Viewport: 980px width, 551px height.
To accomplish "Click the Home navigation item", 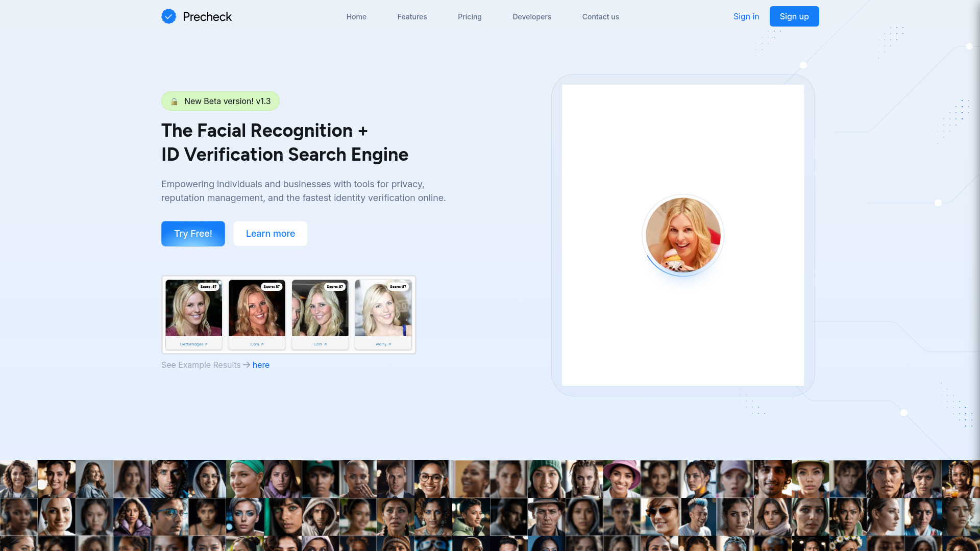I will click(x=356, y=16).
